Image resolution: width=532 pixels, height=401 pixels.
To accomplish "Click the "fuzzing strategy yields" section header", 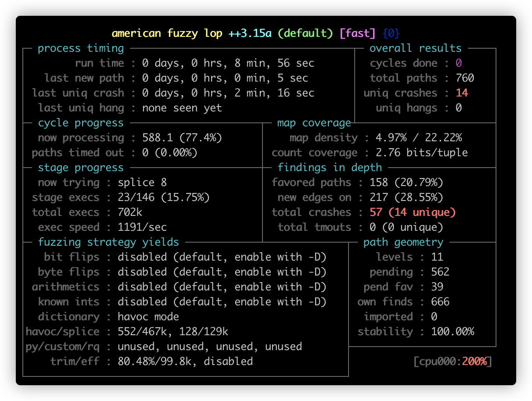I will (108, 242).
